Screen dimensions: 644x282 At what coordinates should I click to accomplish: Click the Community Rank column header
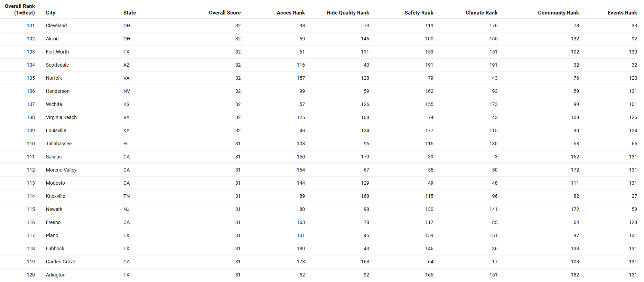tap(558, 13)
